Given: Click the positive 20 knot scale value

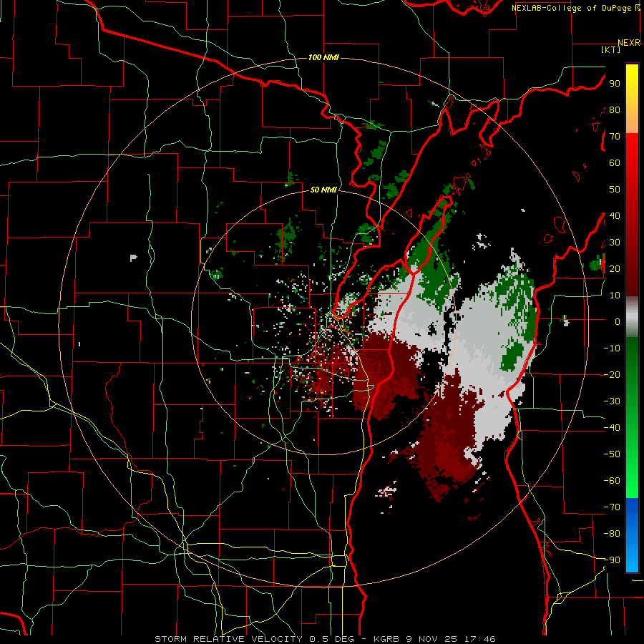Looking at the screenshot, I should (615, 268).
